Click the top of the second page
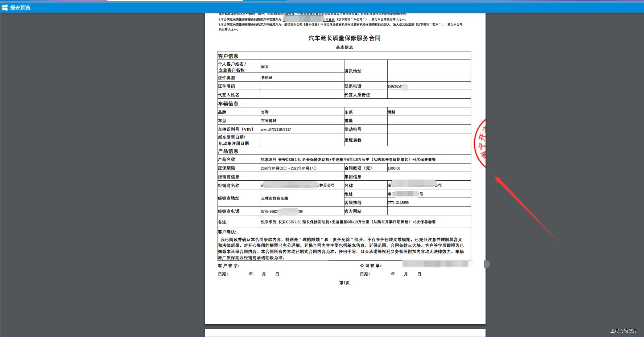The width and height of the screenshot is (644, 337). (x=345, y=333)
